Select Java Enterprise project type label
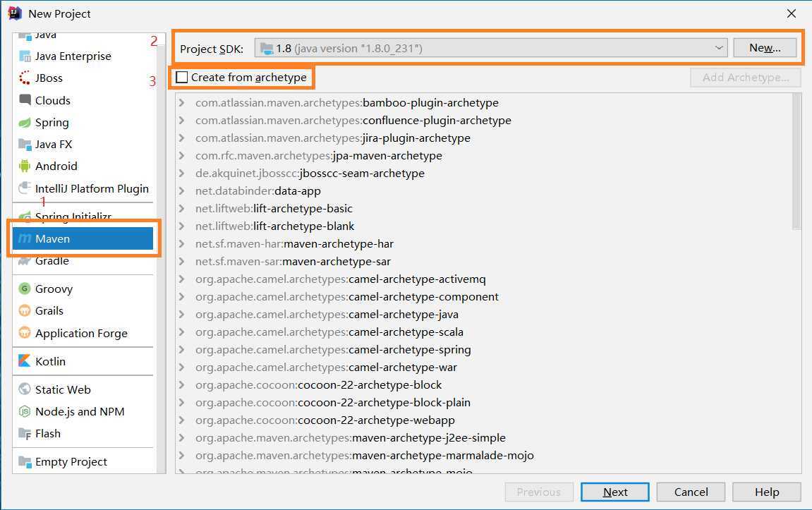This screenshot has width=812, height=510. point(73,56)
